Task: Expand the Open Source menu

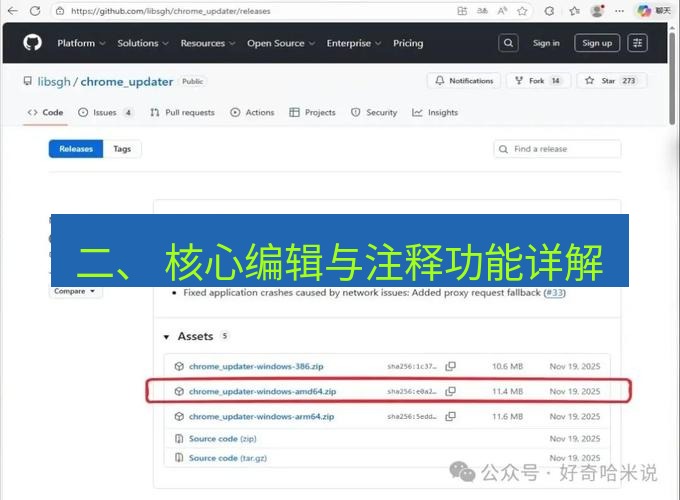Action: point(281,43)
